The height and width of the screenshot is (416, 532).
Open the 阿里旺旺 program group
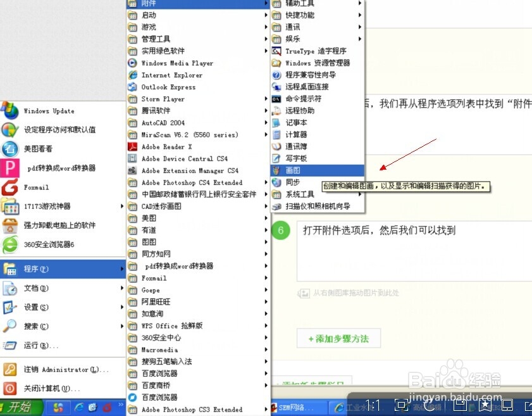coord(198,302)
